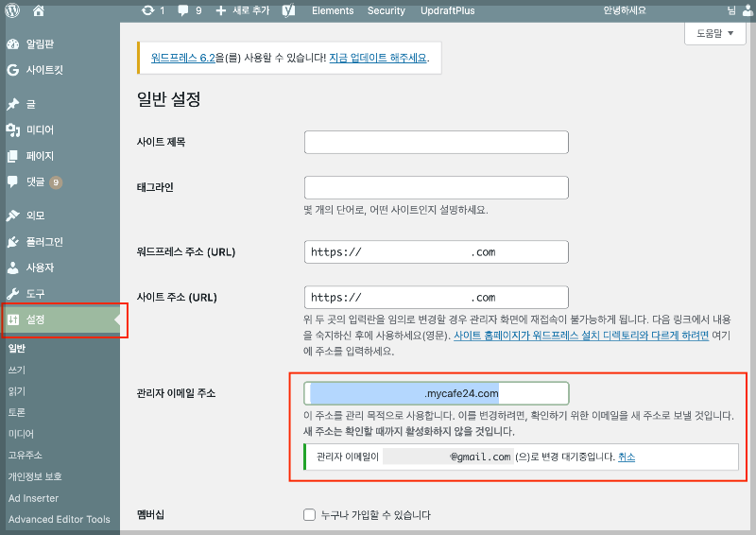
Task: Open 안녕하세요 account menu
Action: coord(625,10)
